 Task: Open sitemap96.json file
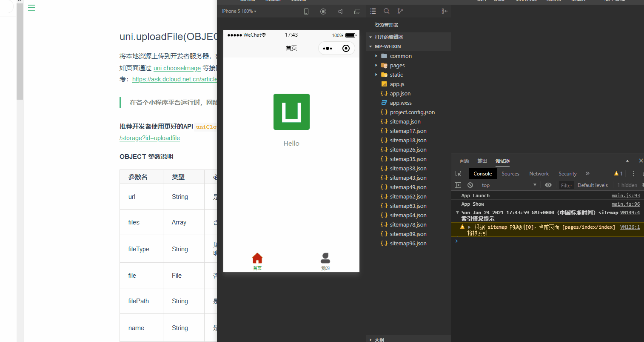point(408,243)
